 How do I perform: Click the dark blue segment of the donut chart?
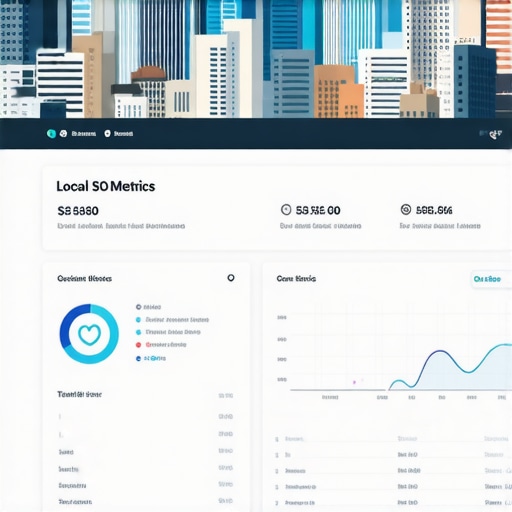pos(68,324)
